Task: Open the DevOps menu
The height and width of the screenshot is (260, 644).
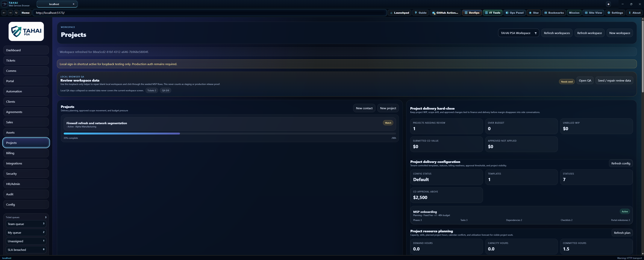Action: pos(472,13)
